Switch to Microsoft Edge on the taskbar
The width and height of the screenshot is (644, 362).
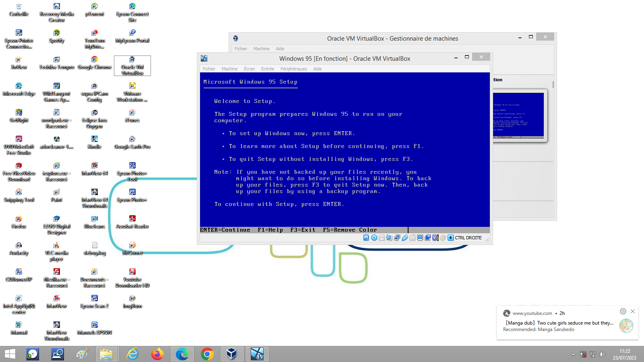pos(182,354)
